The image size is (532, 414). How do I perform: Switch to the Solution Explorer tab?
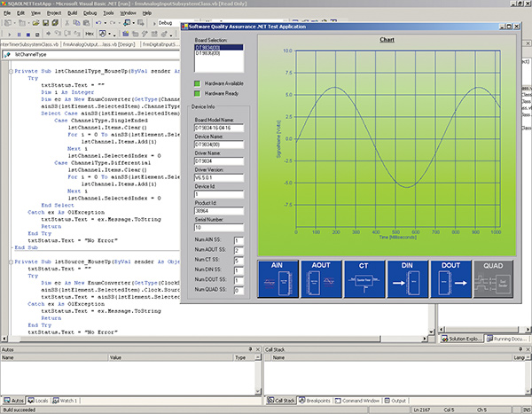coord(461,339)
